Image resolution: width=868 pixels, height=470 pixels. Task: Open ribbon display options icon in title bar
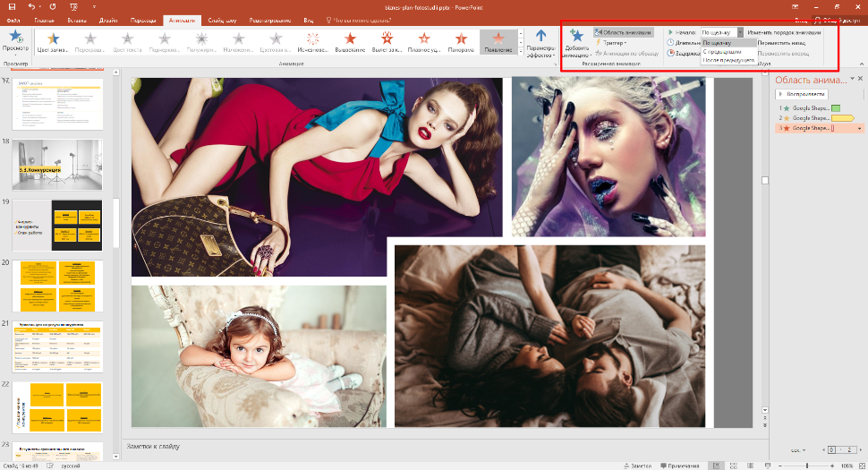(795, 6)
